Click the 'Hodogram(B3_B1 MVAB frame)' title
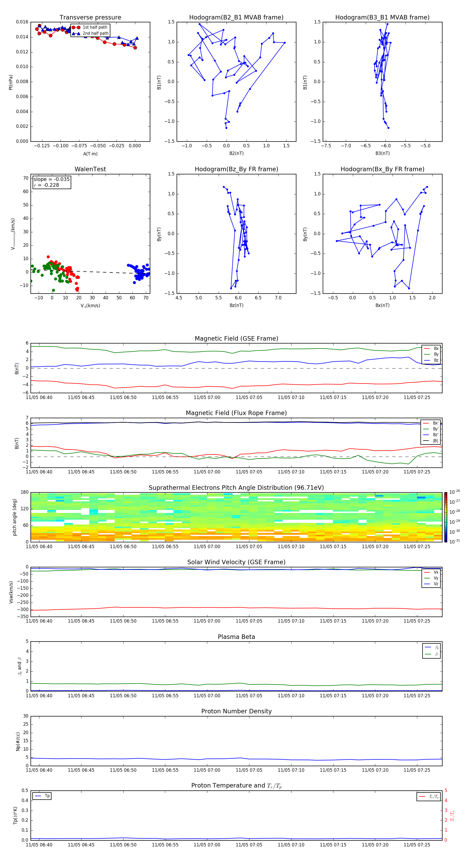The height and width of the screenshot is (868, 473). [382, 18]
